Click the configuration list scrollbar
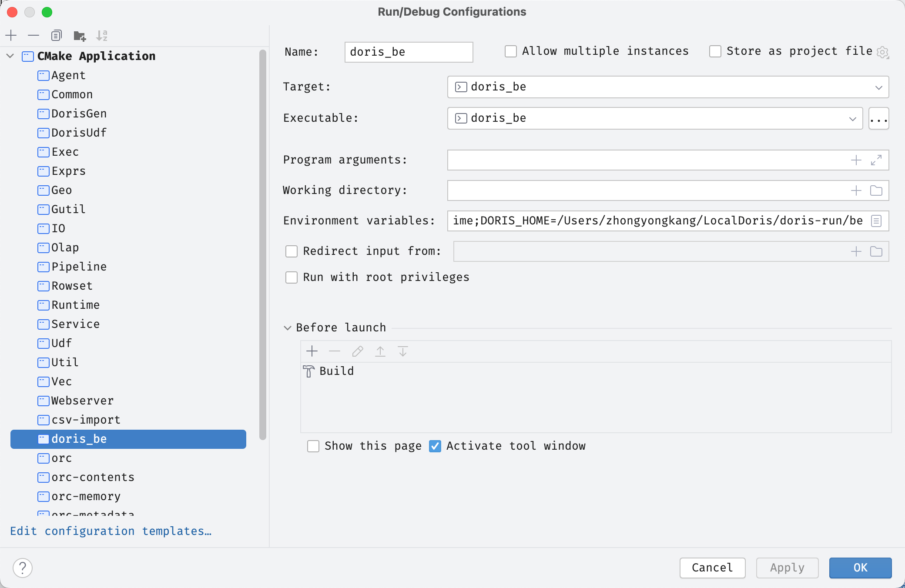 click(x=262, y=244)
